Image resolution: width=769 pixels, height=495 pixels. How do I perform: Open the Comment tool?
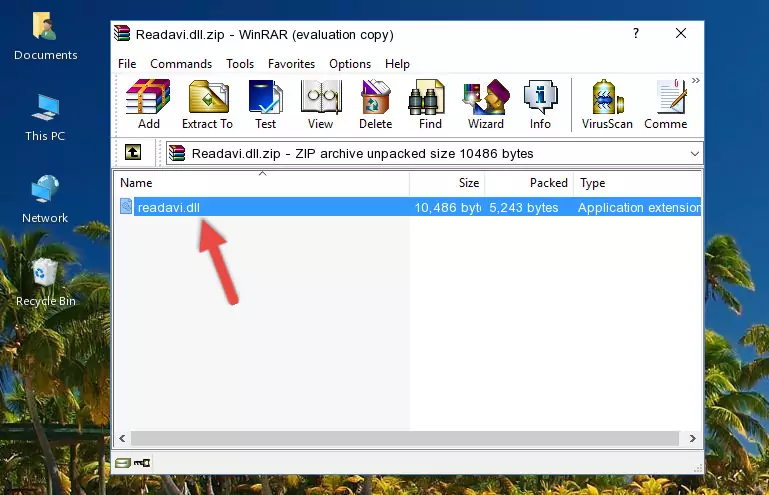click(x=666, y=104)
